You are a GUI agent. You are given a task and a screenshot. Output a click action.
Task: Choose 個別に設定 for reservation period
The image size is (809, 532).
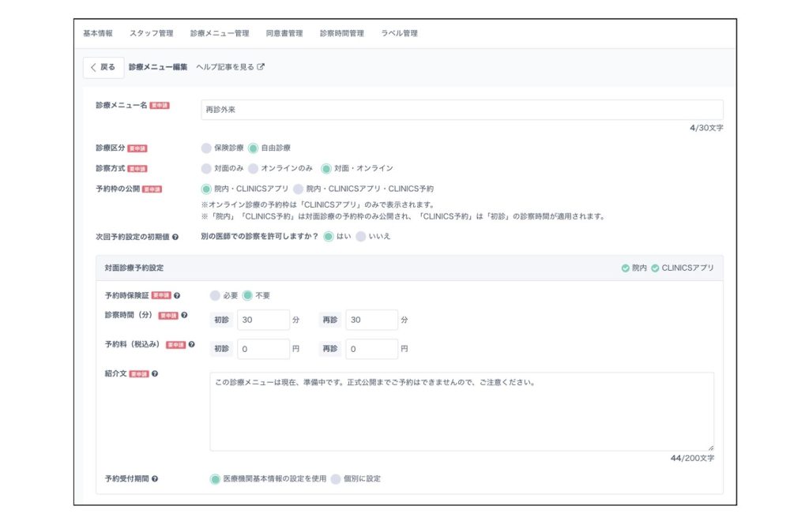point(336,478)
